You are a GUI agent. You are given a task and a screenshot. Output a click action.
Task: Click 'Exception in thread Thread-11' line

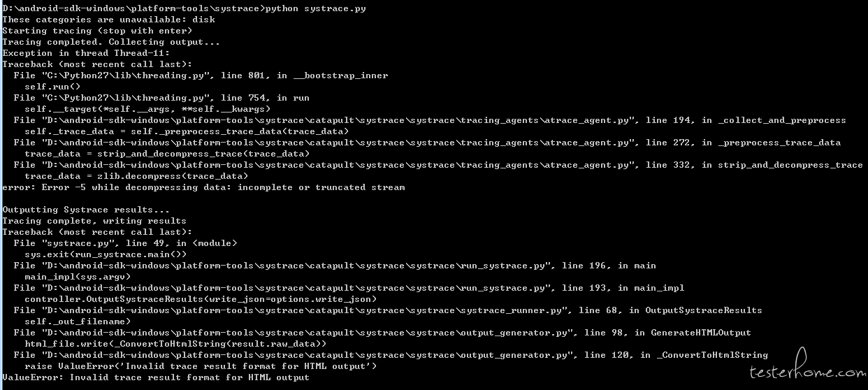[87, 53]
